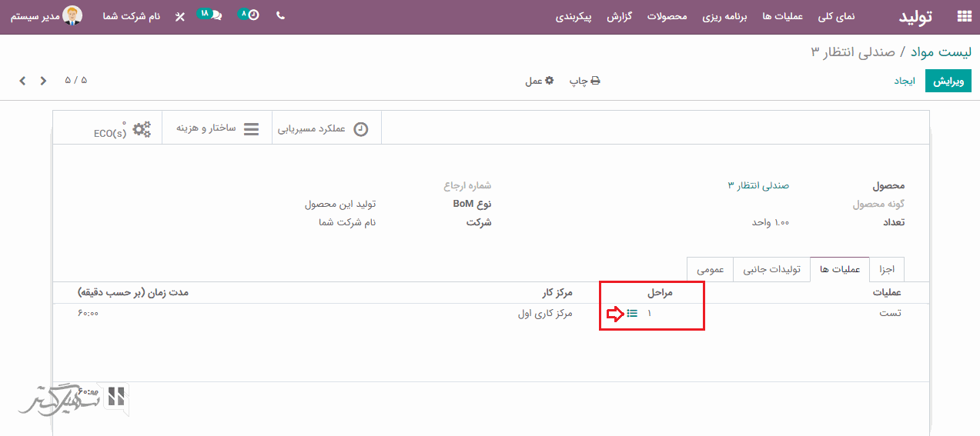Switch to the اجزا tab
This screenshot has width=980, height=436.
pos(887,269)
